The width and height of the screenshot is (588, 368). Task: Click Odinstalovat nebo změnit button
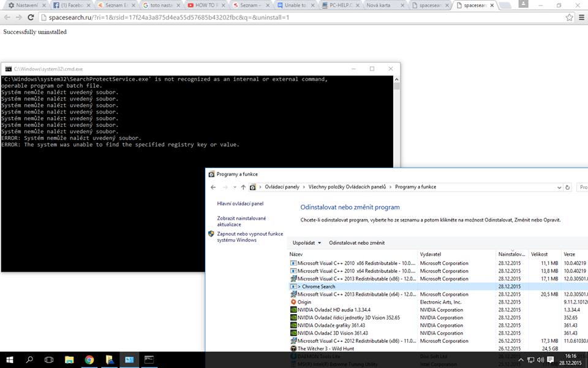point(356,243)
